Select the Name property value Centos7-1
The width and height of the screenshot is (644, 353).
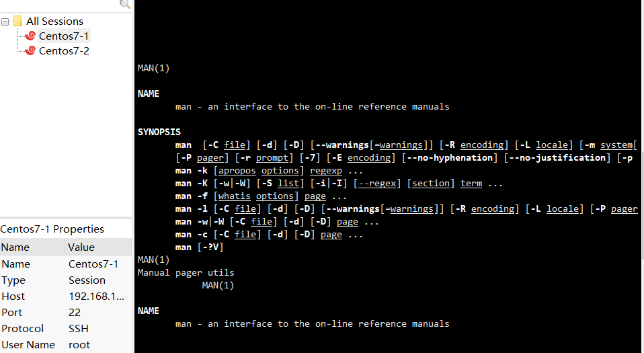coord(93,264)
